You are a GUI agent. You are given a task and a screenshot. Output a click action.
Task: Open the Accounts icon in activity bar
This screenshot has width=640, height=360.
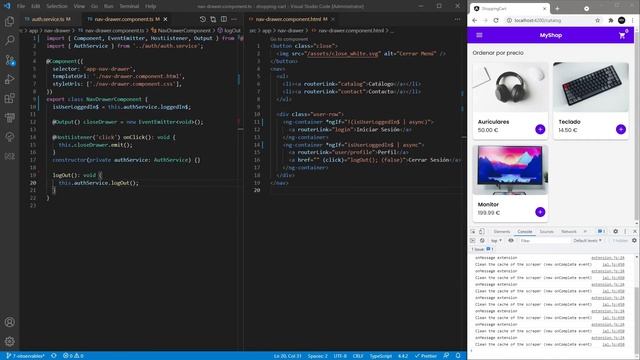coord(9,322)
